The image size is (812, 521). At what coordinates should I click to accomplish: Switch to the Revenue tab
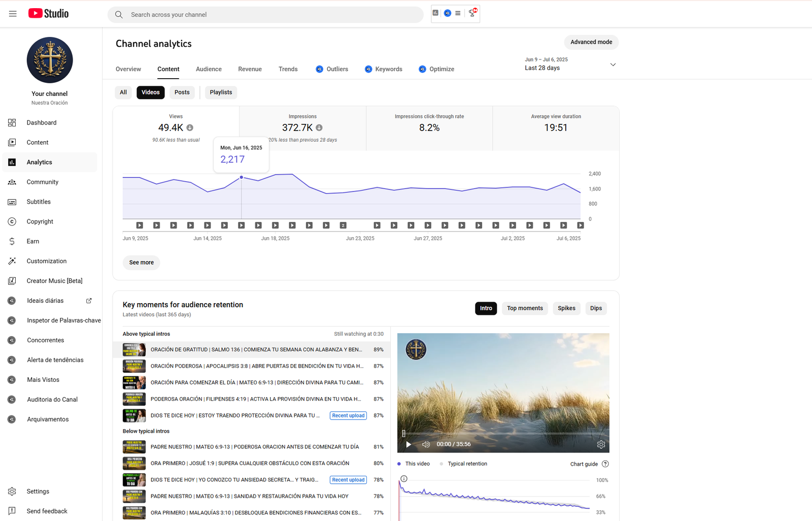[x=250, y=69]
